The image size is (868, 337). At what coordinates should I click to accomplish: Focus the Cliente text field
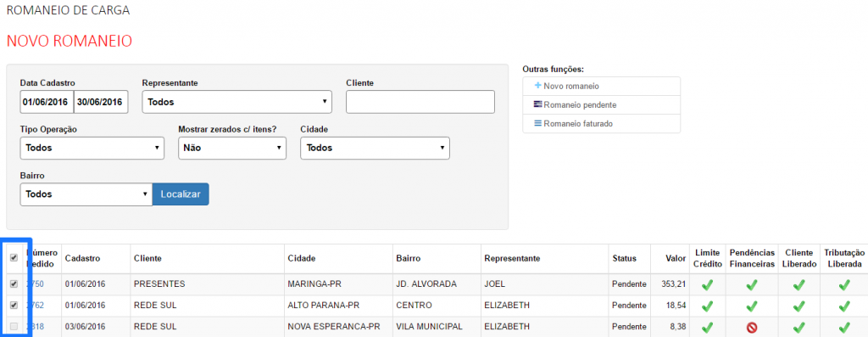click(420, 102)
